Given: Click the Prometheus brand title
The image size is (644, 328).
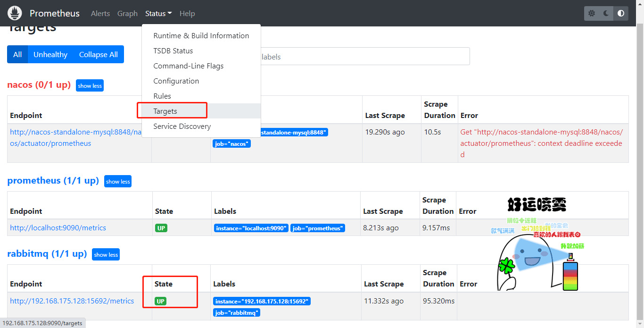Looking at the screenshot, I should point(55,13).
